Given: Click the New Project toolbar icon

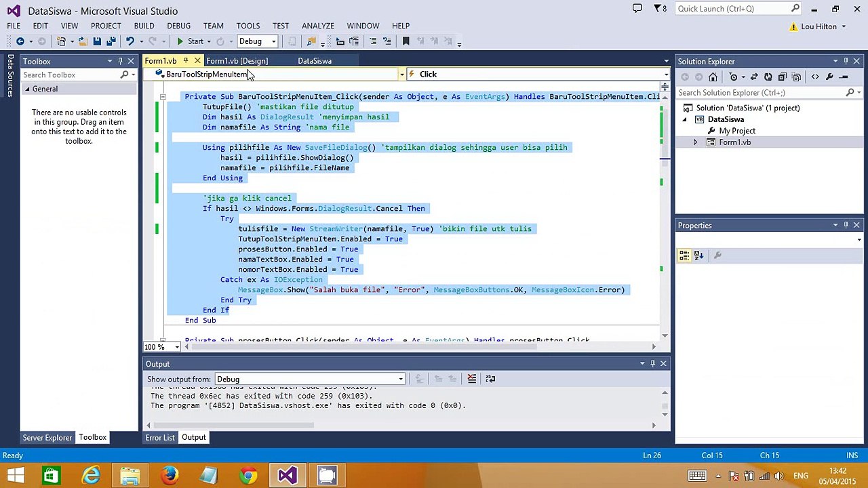Looking at the screenshot, I should (x=62, y=41).
